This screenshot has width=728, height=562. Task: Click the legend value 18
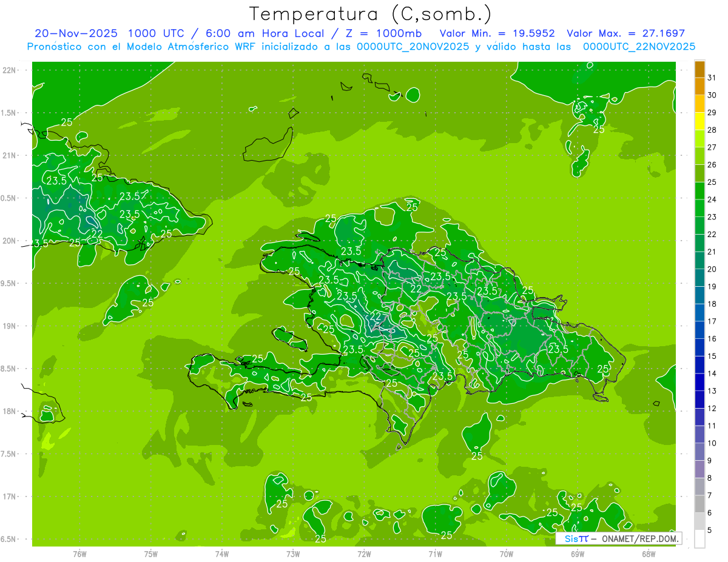coord(712,304)
